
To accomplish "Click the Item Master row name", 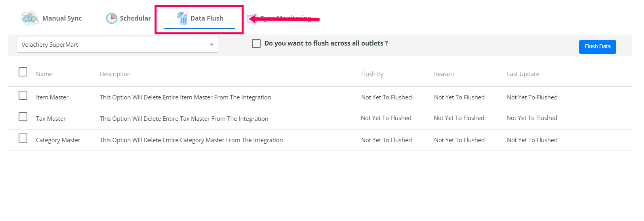I will click(x=52, y=97).
